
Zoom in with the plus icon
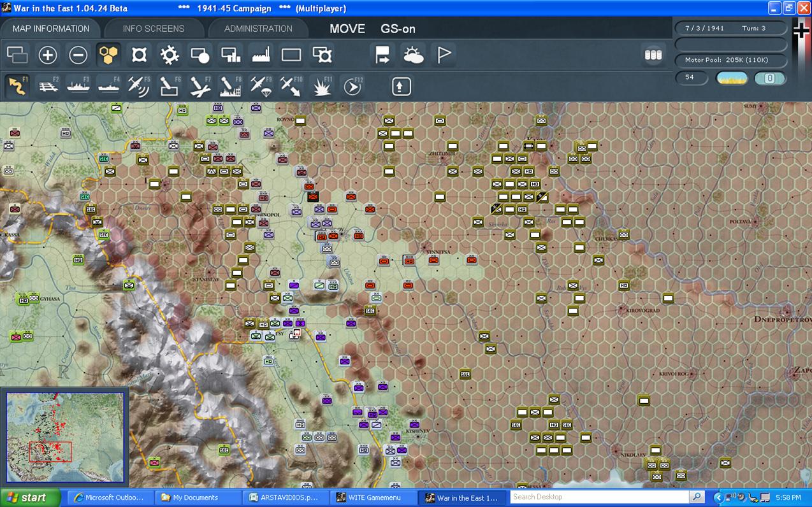48,55
